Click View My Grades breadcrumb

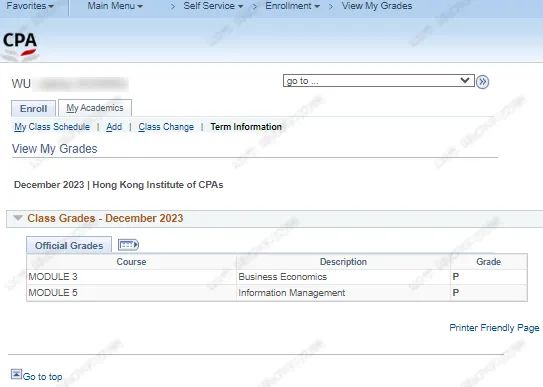[377, 6]
